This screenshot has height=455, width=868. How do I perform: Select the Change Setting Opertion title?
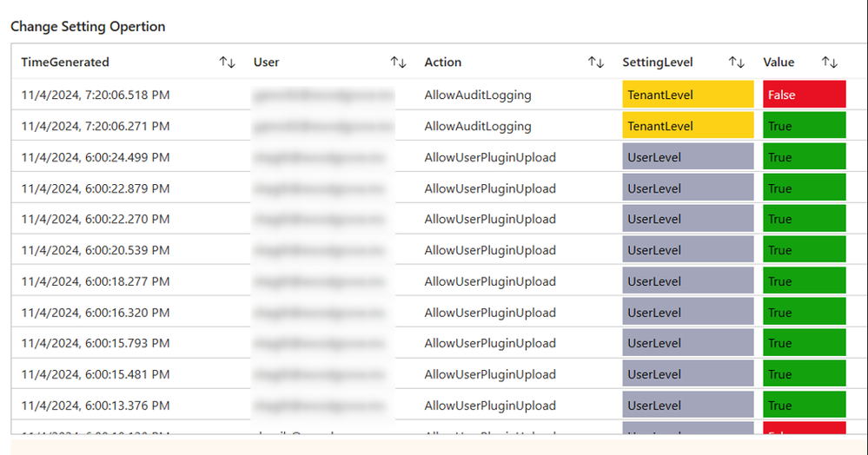pos(88,27)
